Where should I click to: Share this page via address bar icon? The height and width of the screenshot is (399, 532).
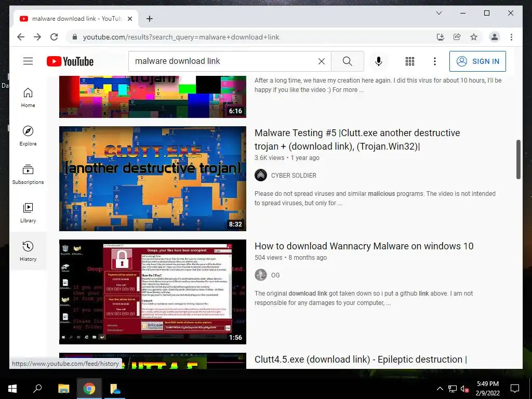coord(457,37)
